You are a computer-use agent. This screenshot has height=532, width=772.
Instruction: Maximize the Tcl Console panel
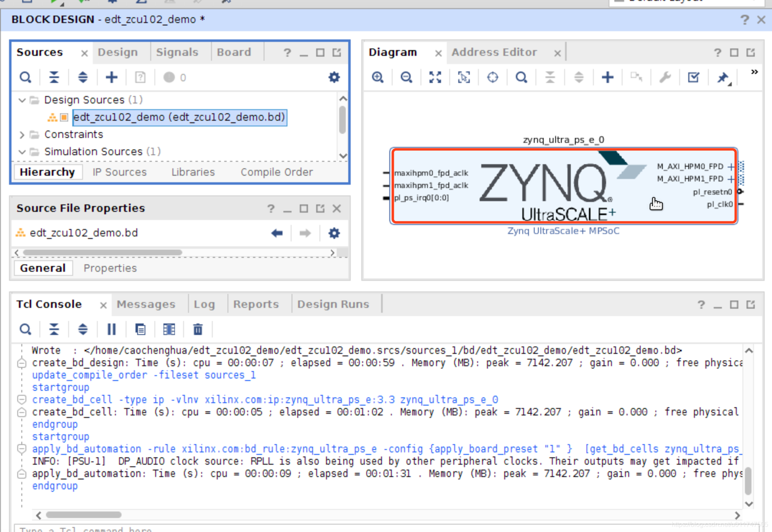click(x=734, y=305)
